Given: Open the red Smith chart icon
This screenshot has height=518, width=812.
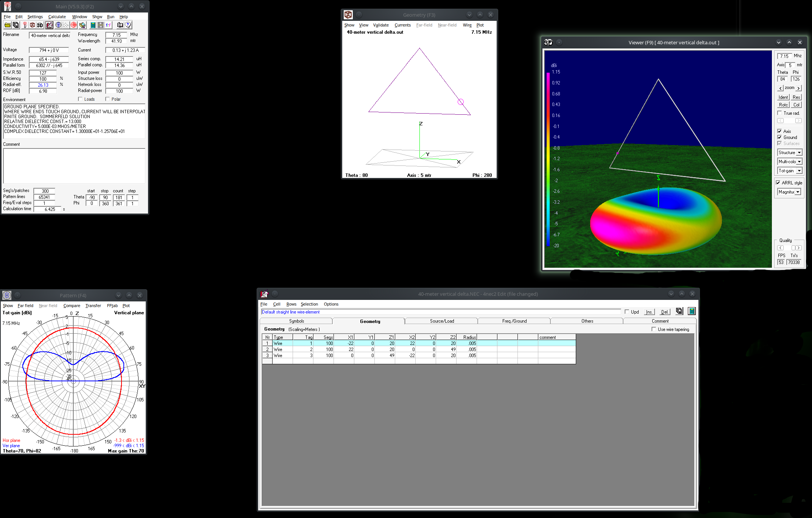Looking at the screenshot, I should pyautogui.click(x=73, y=25).
